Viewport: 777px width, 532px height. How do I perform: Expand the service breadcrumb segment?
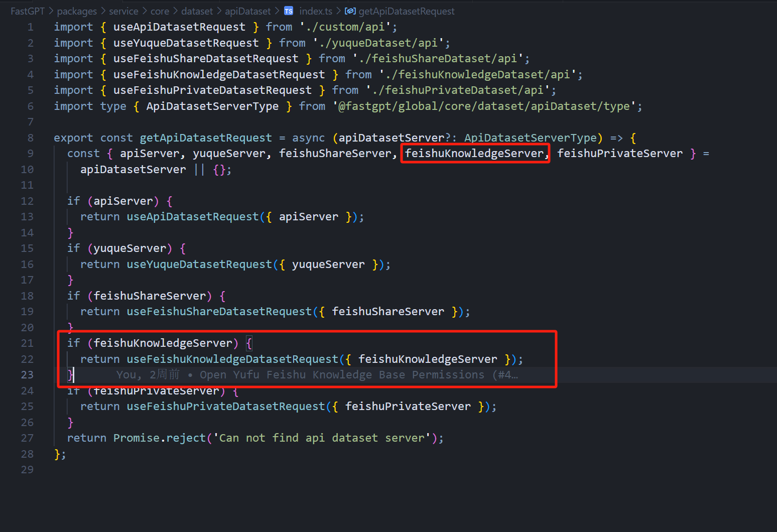123,11
